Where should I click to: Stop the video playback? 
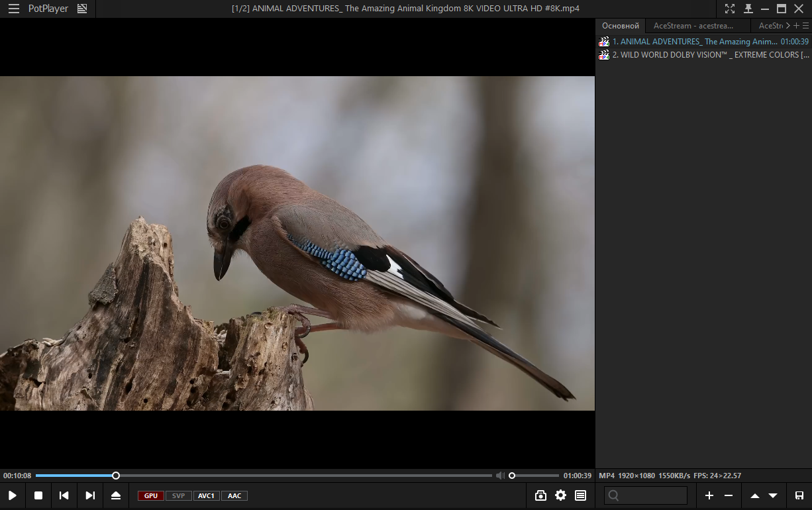[38, 495]
